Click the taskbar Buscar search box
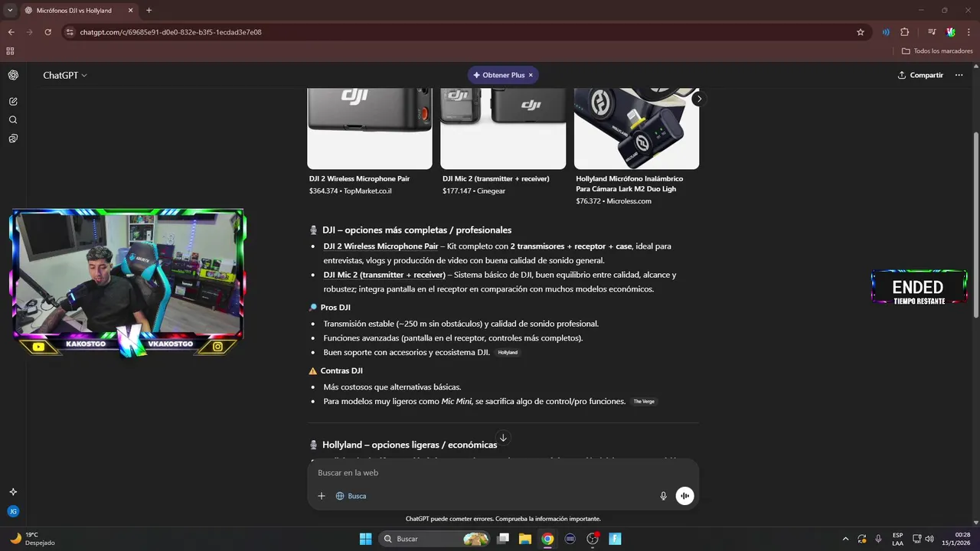980x551 pixels. [435, 539]
